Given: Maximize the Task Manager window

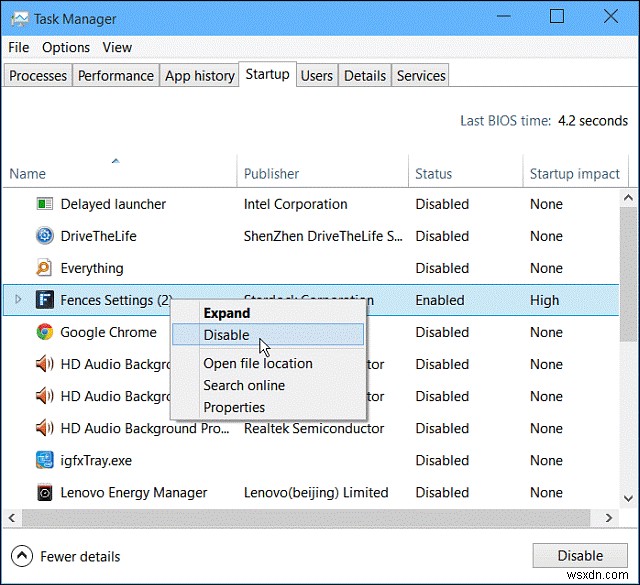Looking at the screenshot, I should pos(557,17).
